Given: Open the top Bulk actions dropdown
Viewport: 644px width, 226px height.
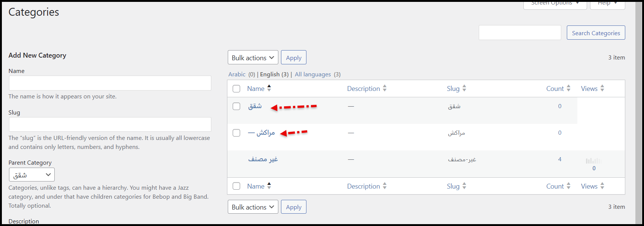Looking at the screenshot, I should pyautogui.click(x=253, y=58).
